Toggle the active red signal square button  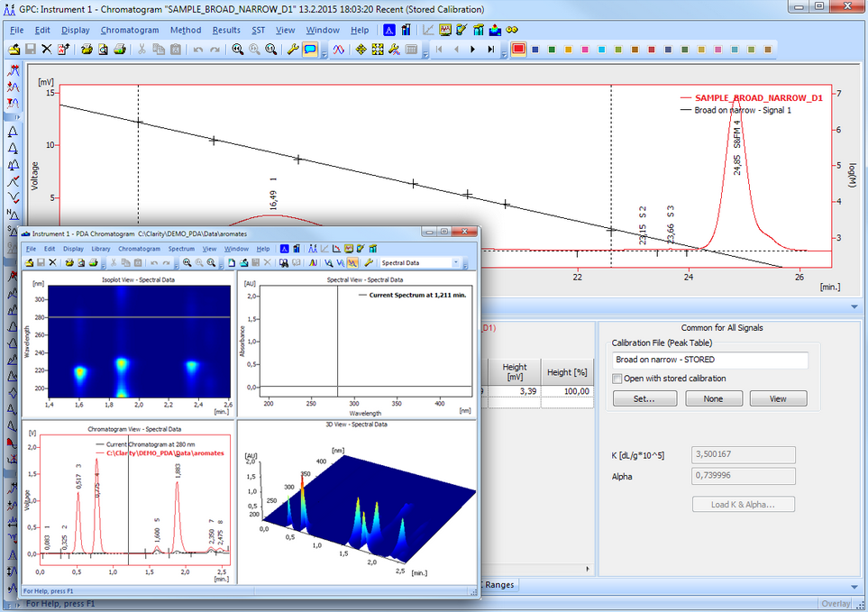(518, 50)
